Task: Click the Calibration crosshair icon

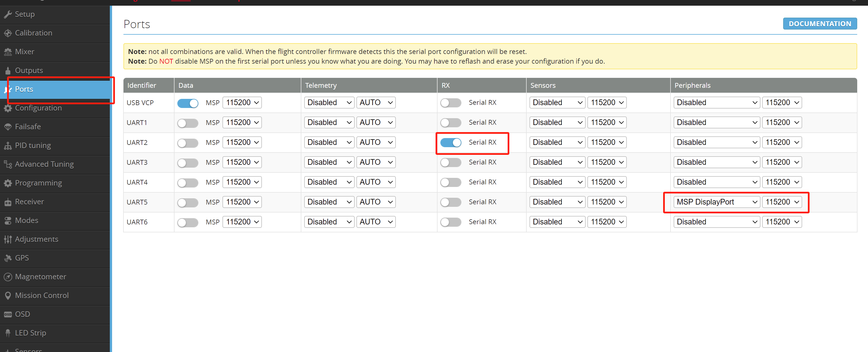Action: [8, 33]
